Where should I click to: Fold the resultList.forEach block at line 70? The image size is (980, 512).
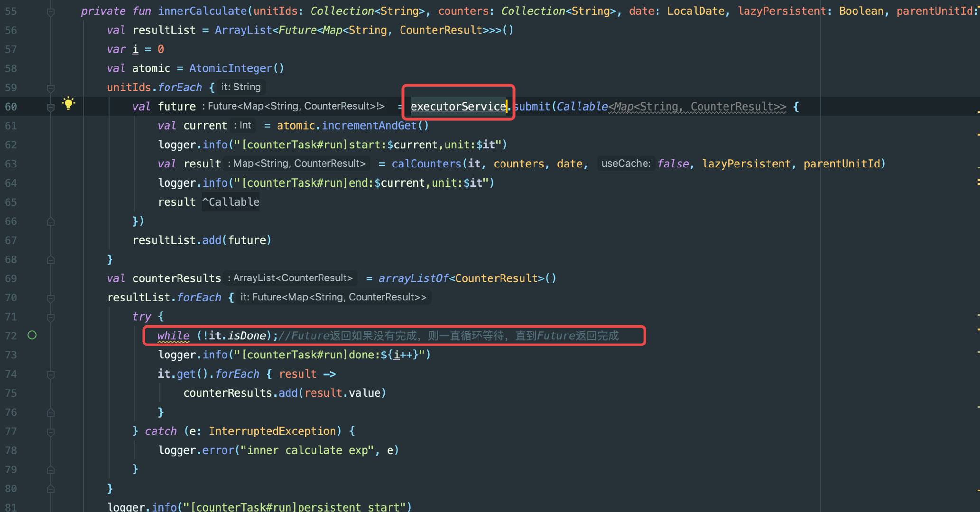tap(51, 298)
